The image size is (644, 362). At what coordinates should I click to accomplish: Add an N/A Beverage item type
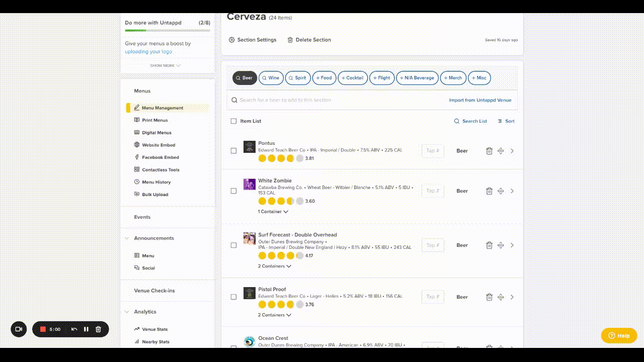[418, 78]
